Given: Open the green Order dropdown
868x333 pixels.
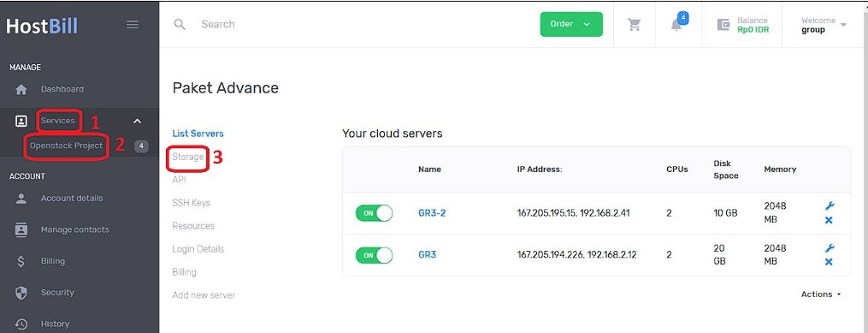Looking at the screenshot, I should (571, 24).
